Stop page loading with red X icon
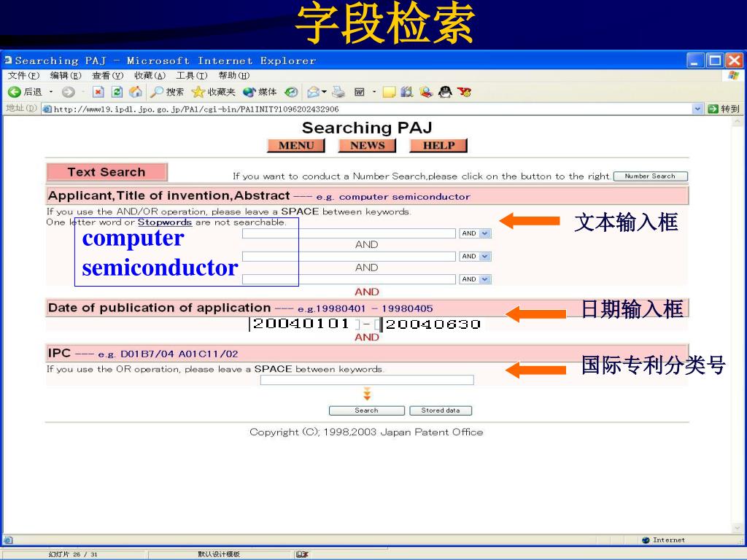 coord(98,92)
